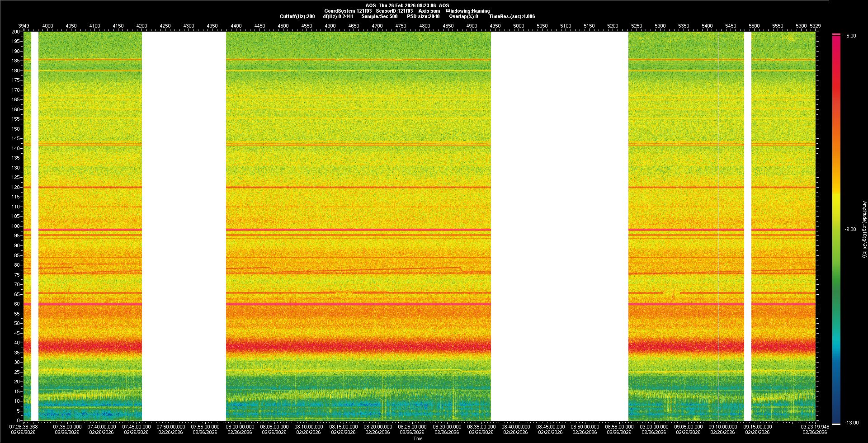The height and width of the screenshot is (443, 868).
Task: Select the SensorID:121f03 header text
Action: (x=394, y=11)
